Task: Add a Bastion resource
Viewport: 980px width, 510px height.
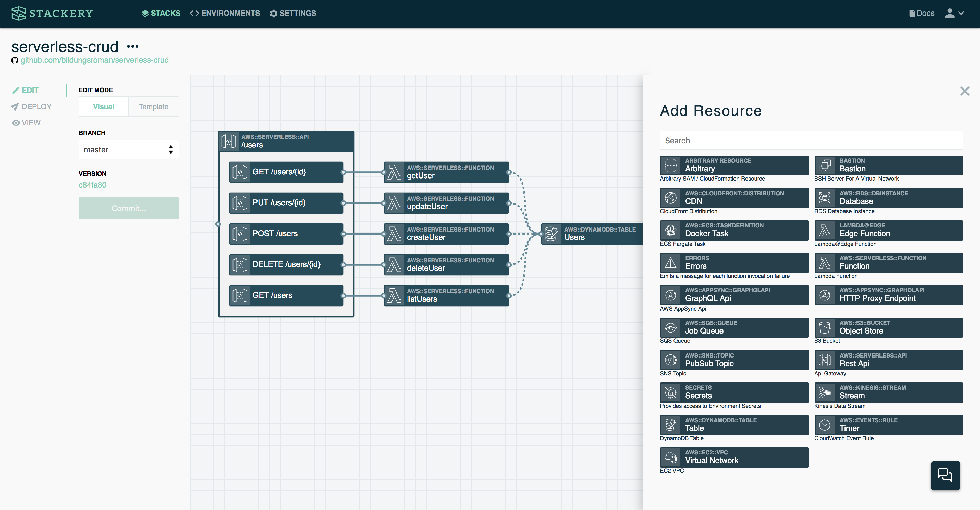Action: [888, 165]
